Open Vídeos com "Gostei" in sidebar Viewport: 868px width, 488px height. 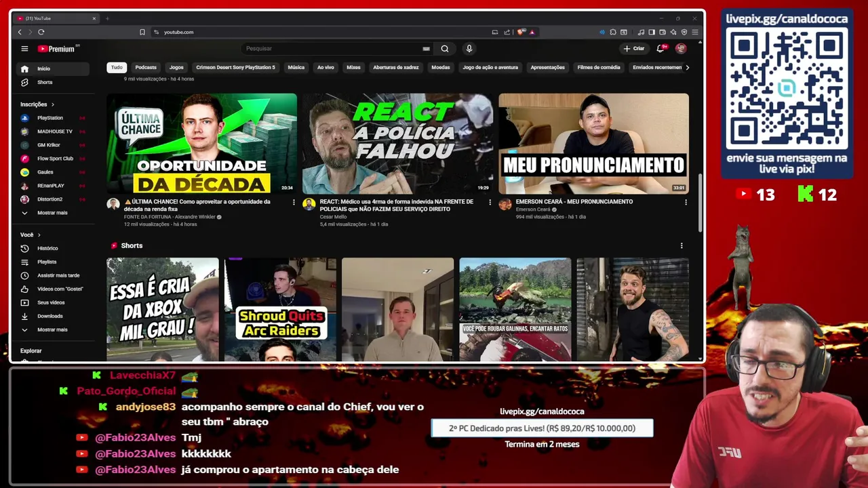[x=53, y=289]
